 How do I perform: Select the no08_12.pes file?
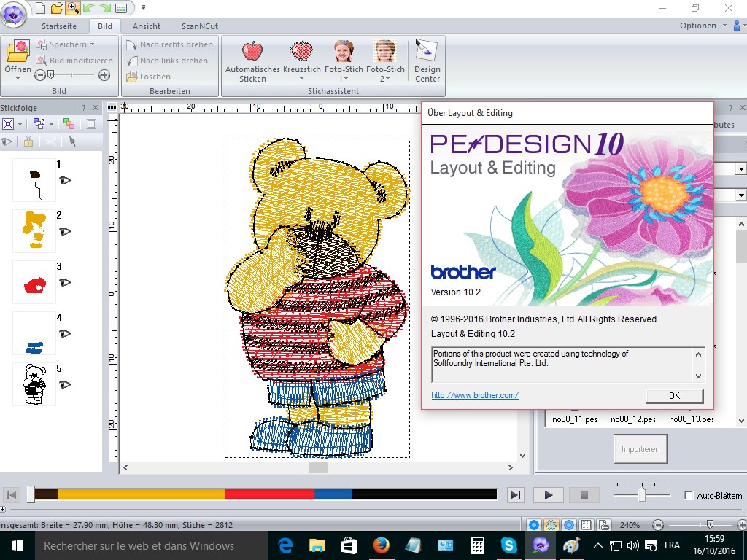(633, 419)
